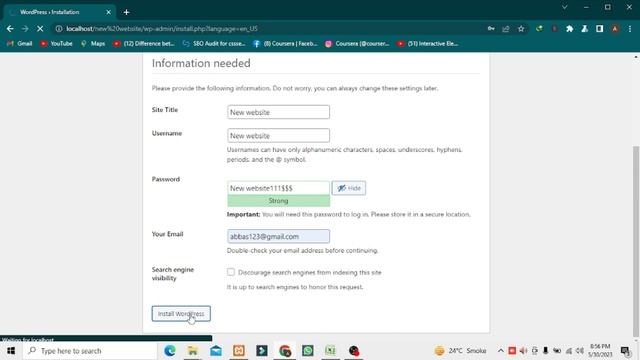The height and width of the screenshot is (360, 640).
Task: Focus the Your Email field
Action: pos(278,236)
